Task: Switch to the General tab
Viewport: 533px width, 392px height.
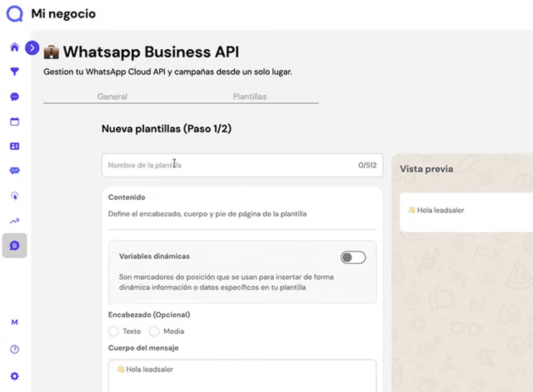Action: pyautogui.click(x=112, y=97)
